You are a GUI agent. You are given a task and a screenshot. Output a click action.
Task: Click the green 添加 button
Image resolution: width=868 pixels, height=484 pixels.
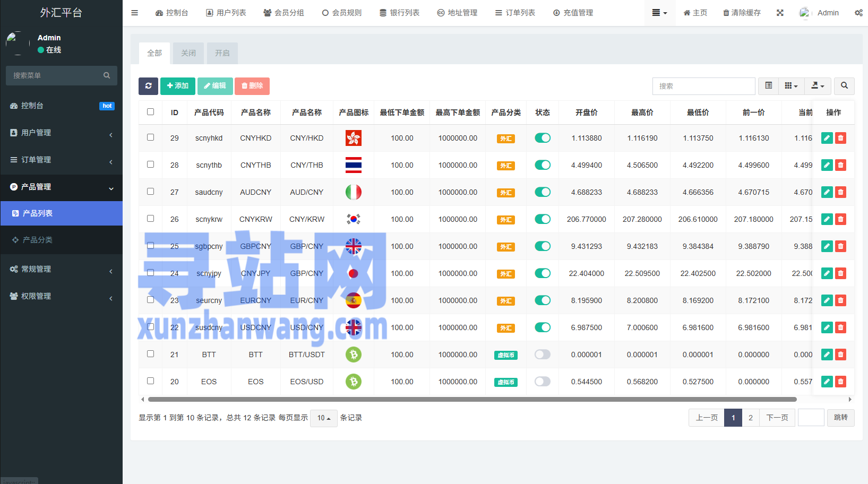click(x=177, y=86)
